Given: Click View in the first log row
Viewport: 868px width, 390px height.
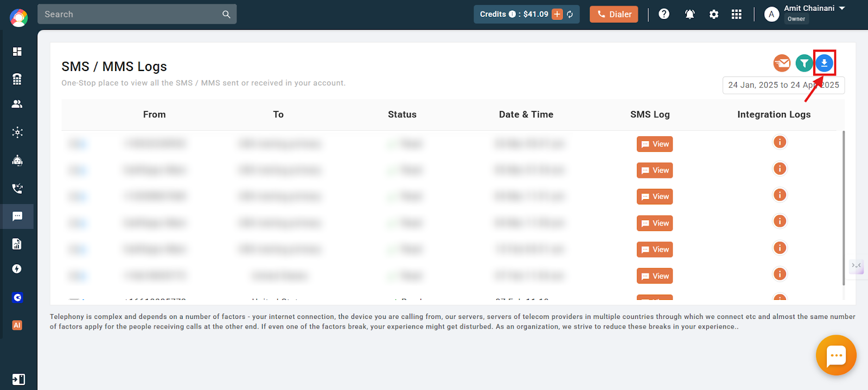Looking at the screenshot, I should tap(655, 144).
